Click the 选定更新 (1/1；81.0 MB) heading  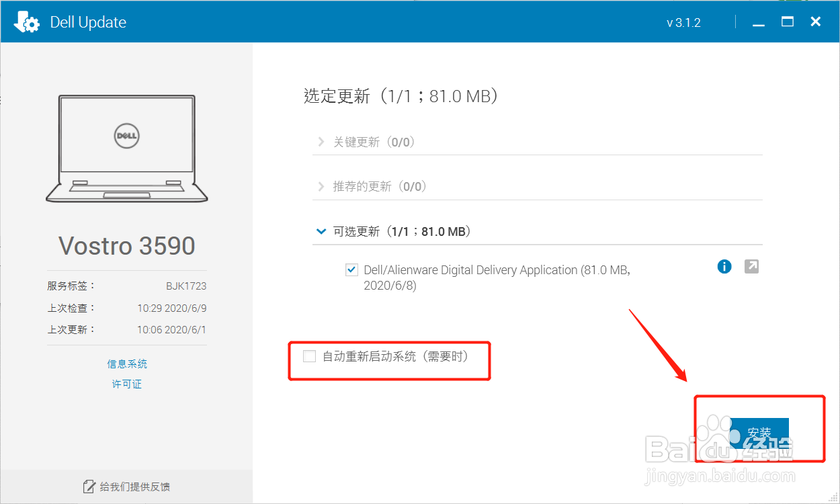(x=401, y=96)
